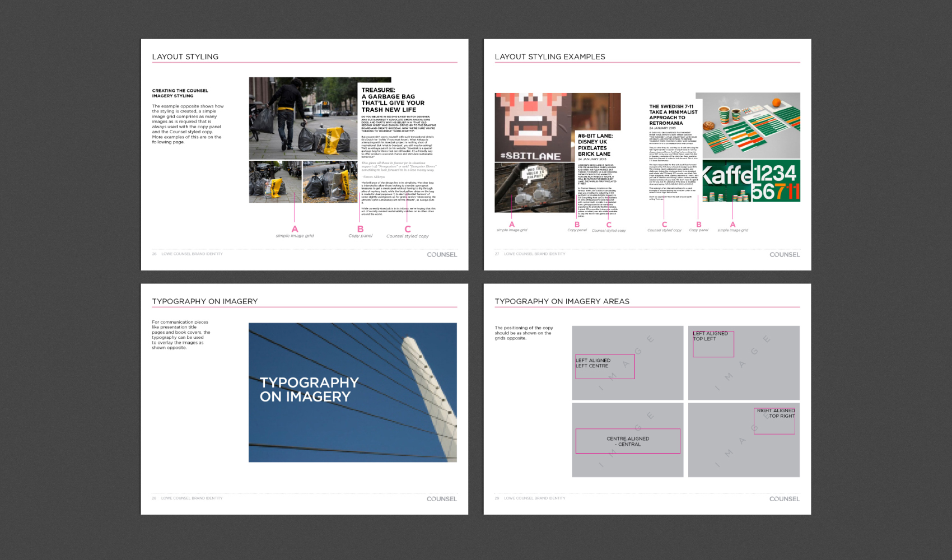Click the pink letter C above the Layout Styling page's Counsel styled copy caption
This screenshot has width=952, height=560.
pos(408,229)
